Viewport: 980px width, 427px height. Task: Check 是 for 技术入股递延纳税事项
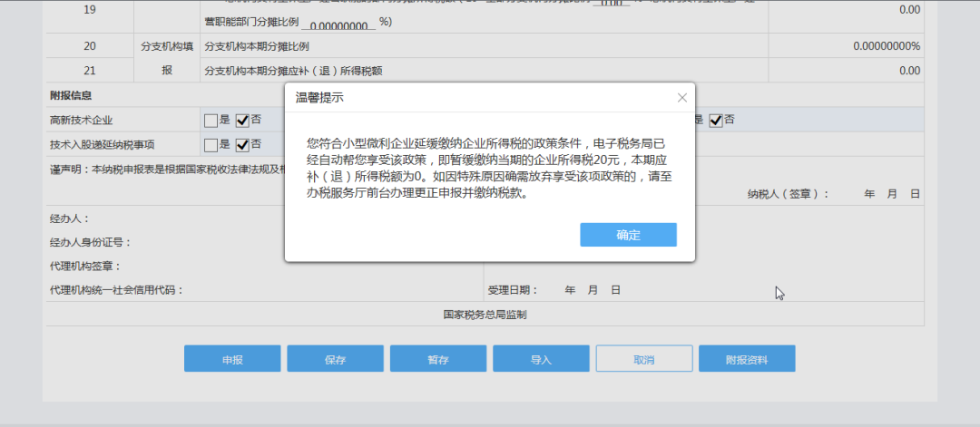[211, 145]
